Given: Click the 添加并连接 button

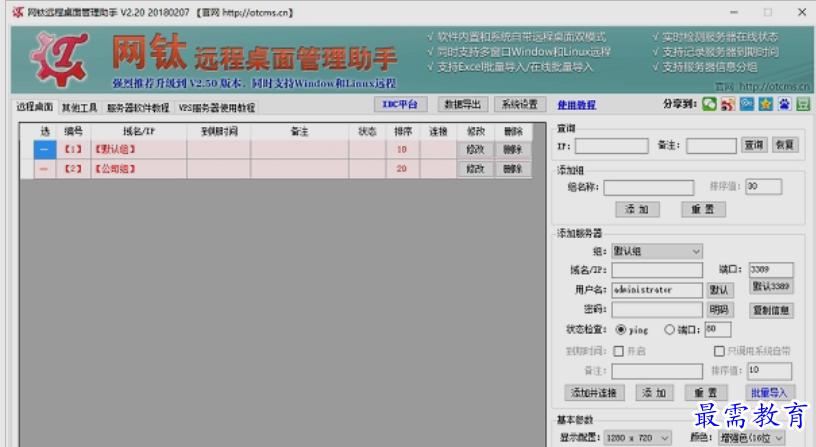Looking at the screenshot, I should click(594, 393).
